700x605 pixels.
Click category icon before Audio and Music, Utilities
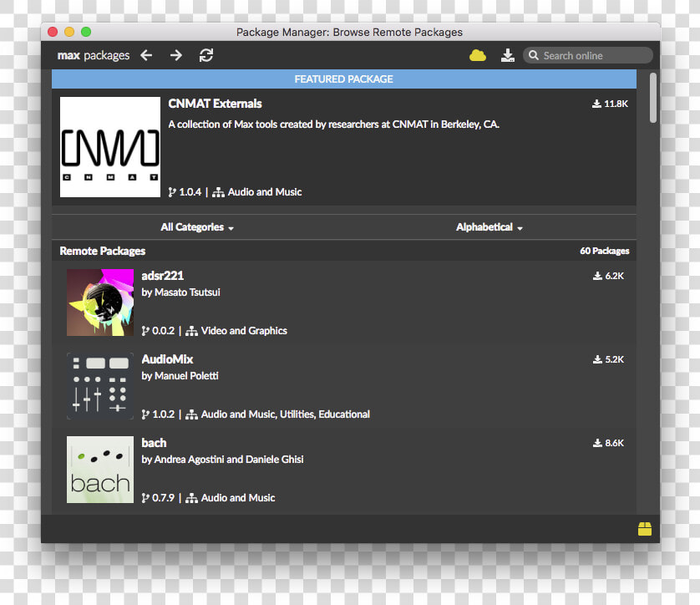coord(191,414)
